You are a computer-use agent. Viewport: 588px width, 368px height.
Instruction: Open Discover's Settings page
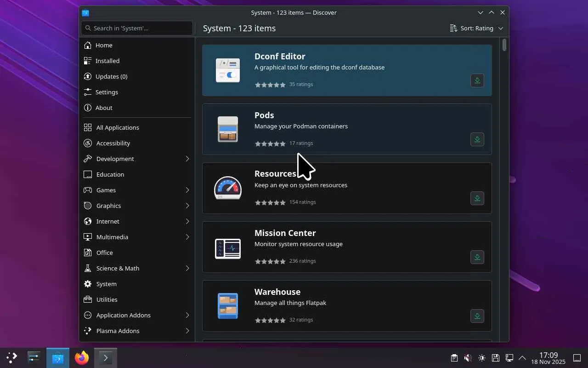(137, 92)
